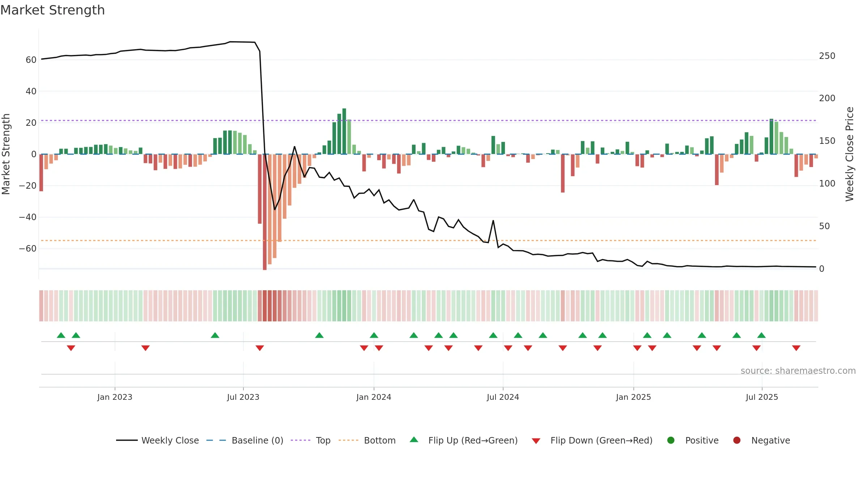Image resolution: width=868 pixels, height=488 pixels.
Task: Toggle the Positive legend label
Action: 702,440
